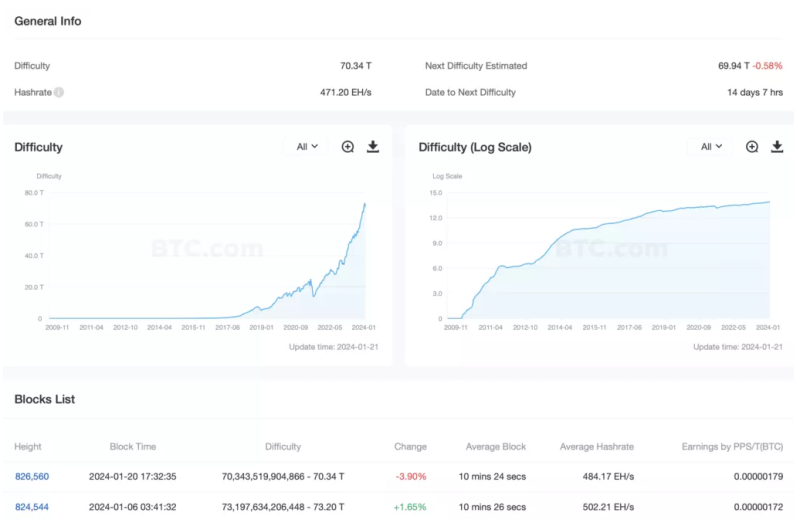Open the Difficulty chart 'All' range dropdown
Image resolution: width=800 pixels, height=523 pixels.
(307, 147)
